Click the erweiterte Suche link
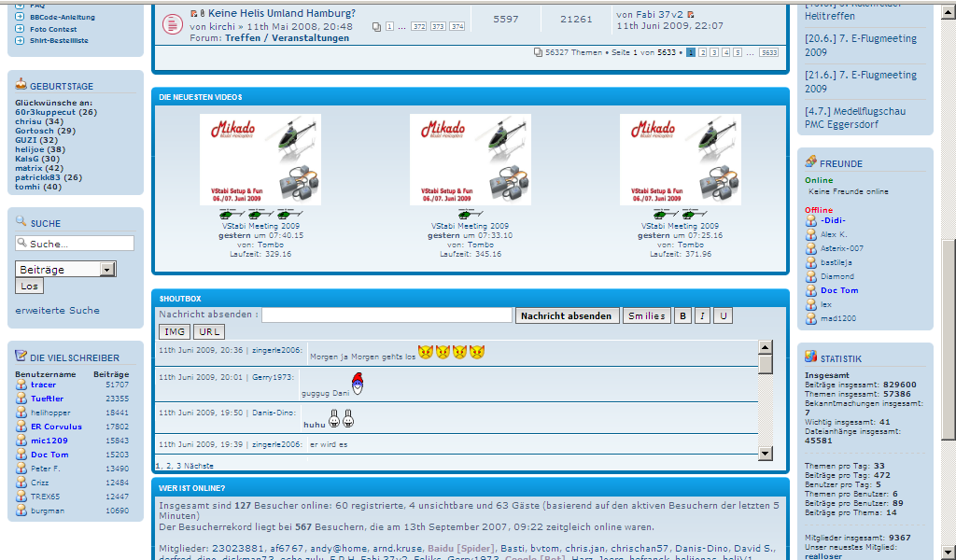 57,310
